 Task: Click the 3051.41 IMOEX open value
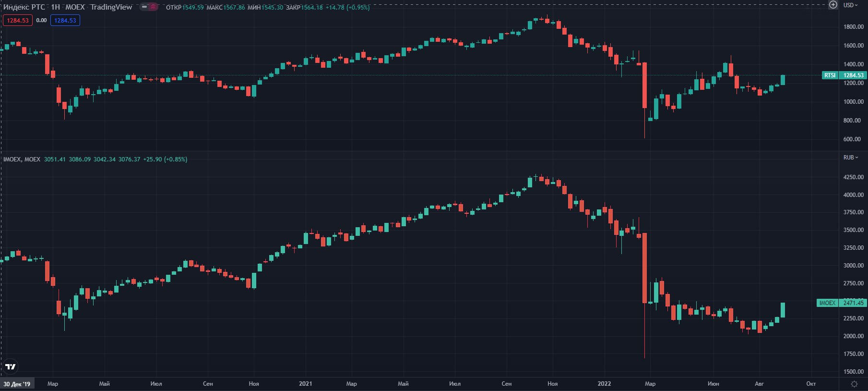[x=55, y=159]
